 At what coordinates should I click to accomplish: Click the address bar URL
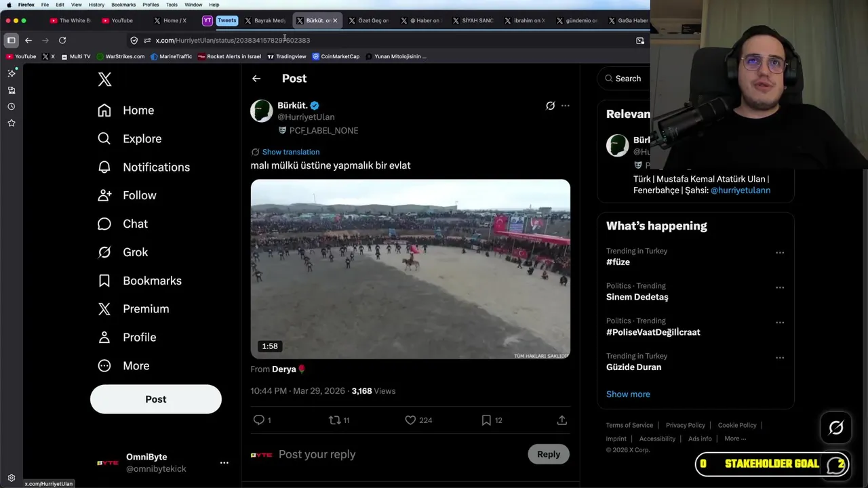click(233, 41)
